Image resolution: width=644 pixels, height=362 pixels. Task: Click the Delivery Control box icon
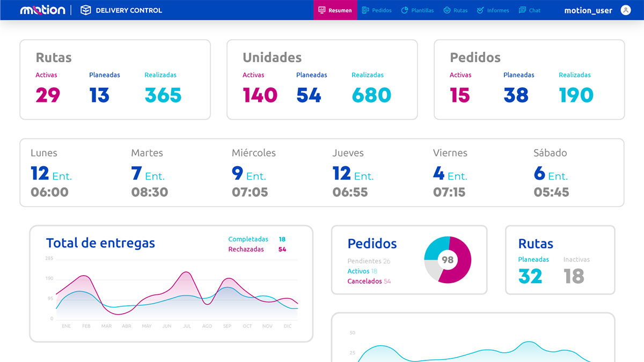pos(86,10)
